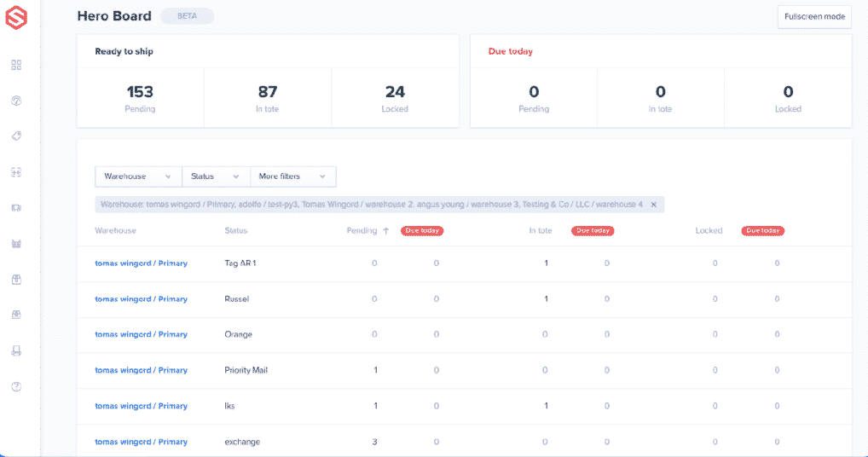Select the 87 In tote ready-to-ship card
This screenshot has height=457, width=868.
click(268, 98)
